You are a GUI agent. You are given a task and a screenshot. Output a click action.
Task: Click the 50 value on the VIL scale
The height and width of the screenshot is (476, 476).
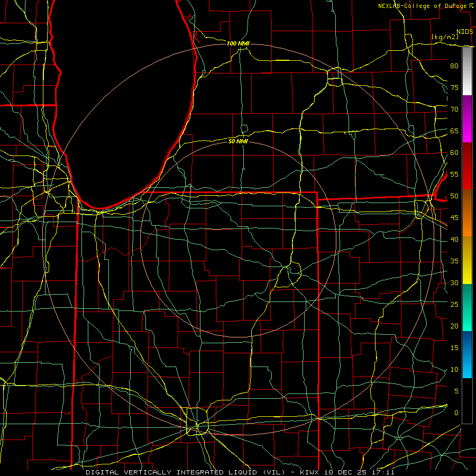[454, 196]
